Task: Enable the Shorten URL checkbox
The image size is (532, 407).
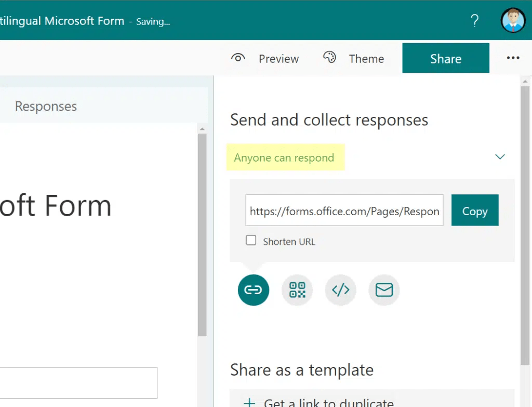Action: (x=251, y=240)
